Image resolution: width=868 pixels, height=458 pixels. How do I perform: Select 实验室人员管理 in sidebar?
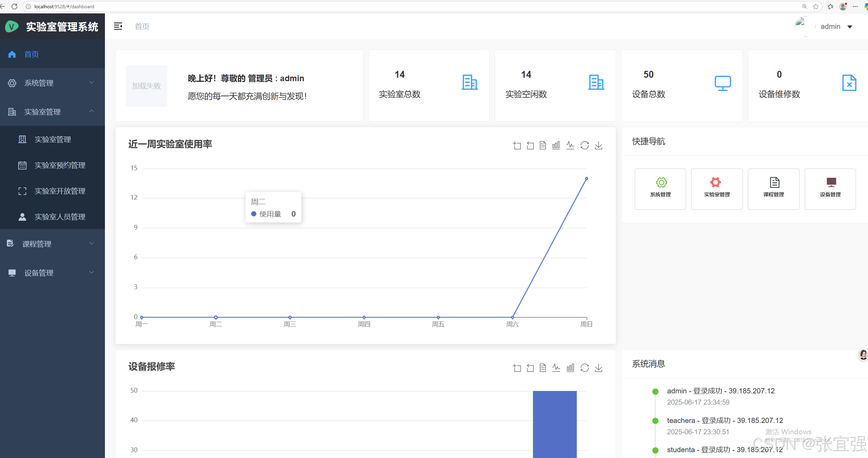tap(60, 217)
